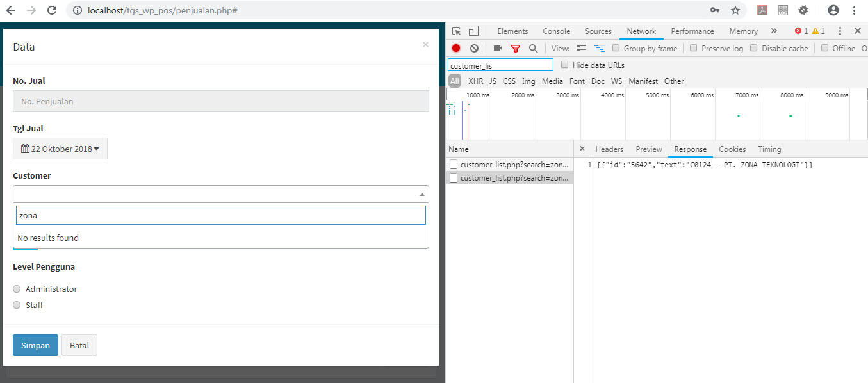The width and height of the screenshot is (868, 383).
Task: Filter requests by Media type
Action: point(552,81)
